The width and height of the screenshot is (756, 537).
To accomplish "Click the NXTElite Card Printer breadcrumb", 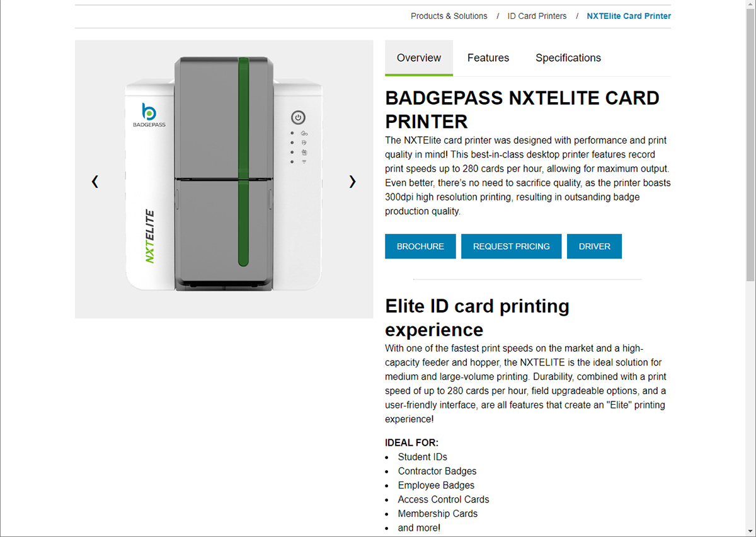I will 628,16.
